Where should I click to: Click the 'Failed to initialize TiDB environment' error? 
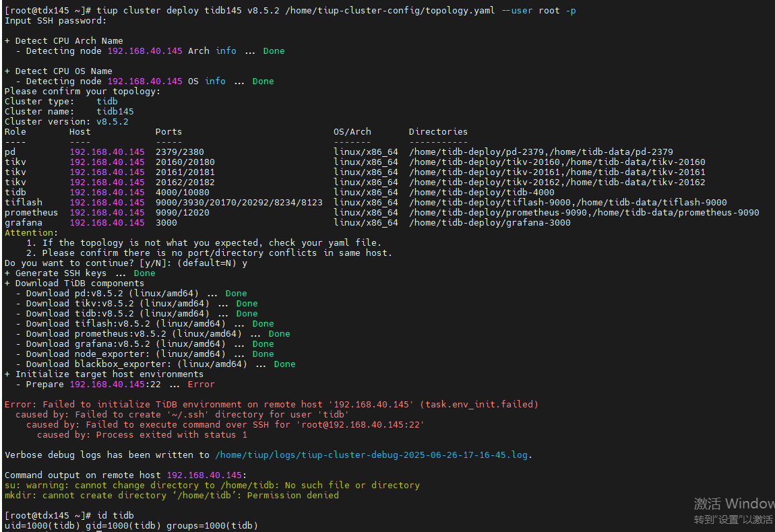272,405
